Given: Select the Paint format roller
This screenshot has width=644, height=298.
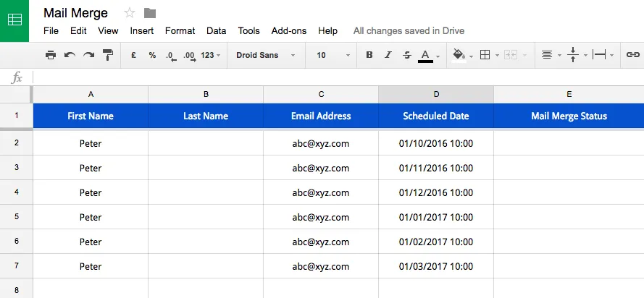Looking at the screenshot, I should 108,55.
